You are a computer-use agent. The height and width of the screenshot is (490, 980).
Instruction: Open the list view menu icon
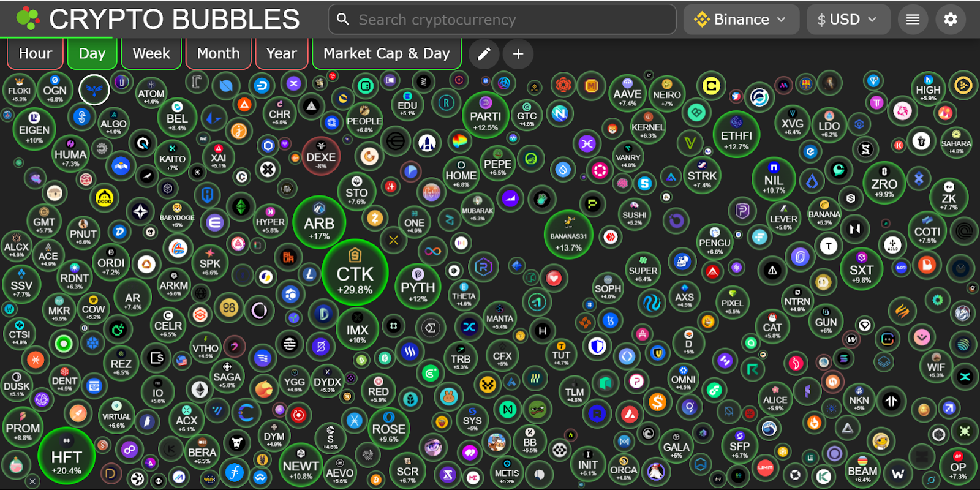[x=913, y=20]
